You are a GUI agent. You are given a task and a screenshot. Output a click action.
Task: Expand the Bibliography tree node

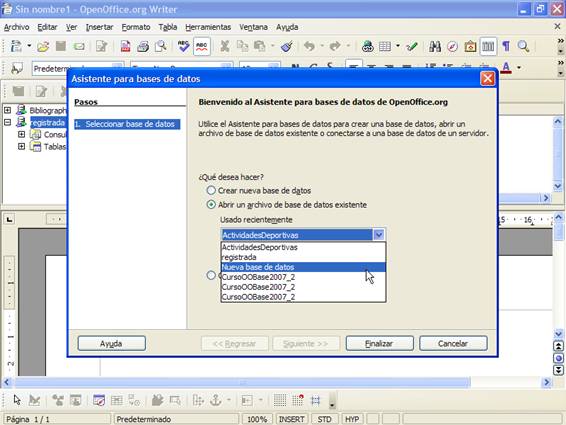click(x=8, y=110)
